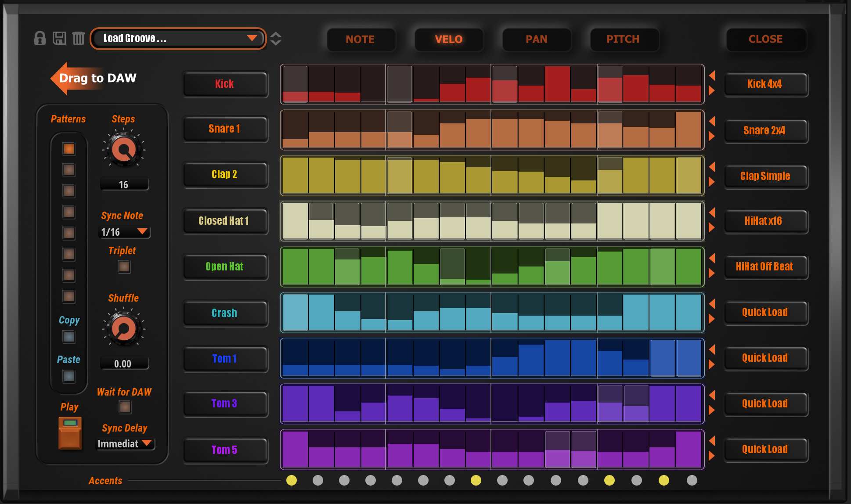Click the left arrow beside Clap Simple
Image resolution: width=851 pixels, height=504 pixels.
tap(712, 167)
